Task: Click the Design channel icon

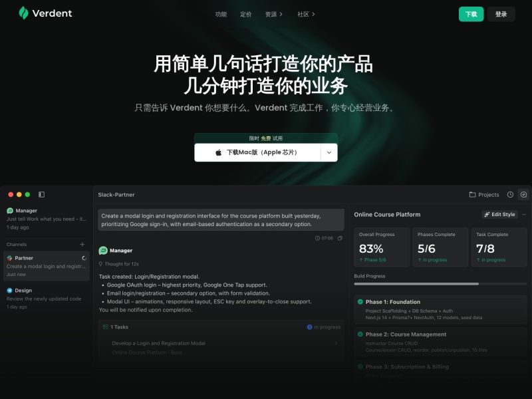Action: coord(9,291)
